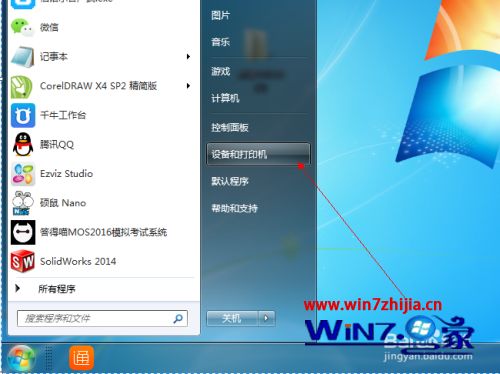Click the SolidWorks 2014 label
The height and width of the screenshot is (374, 500).
78,261
